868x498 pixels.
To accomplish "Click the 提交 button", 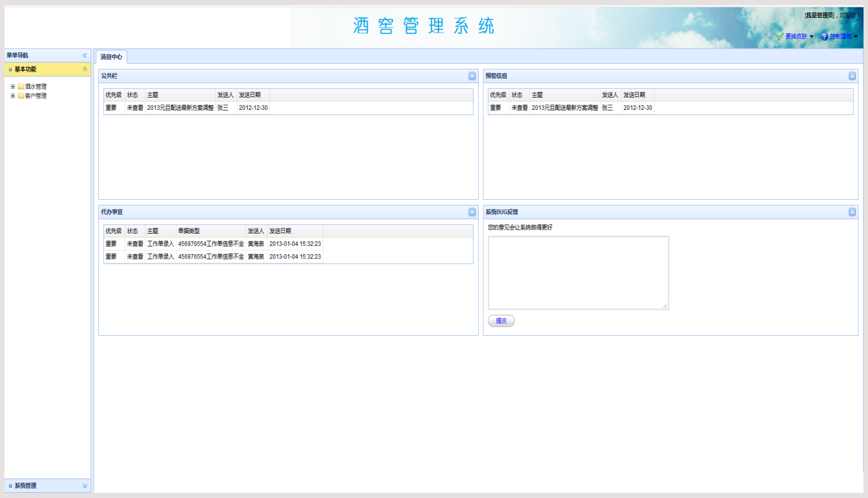I will tap(501, 321).
